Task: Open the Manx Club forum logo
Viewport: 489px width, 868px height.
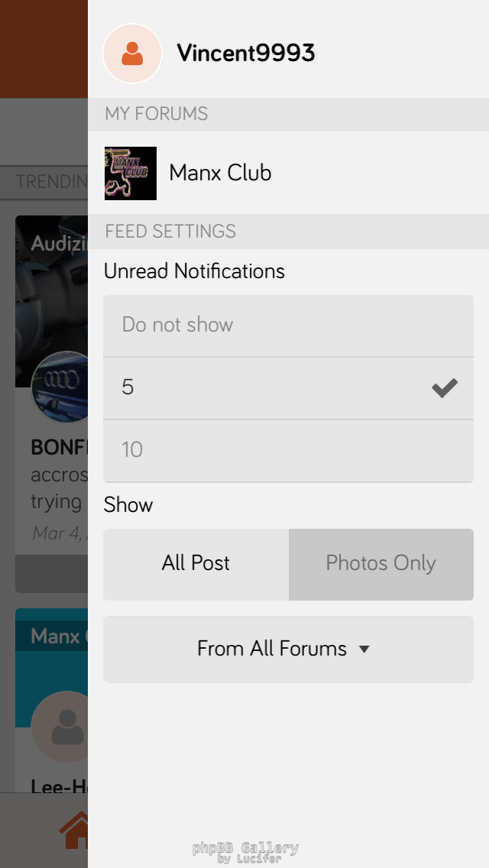Action: click(131, 173)
